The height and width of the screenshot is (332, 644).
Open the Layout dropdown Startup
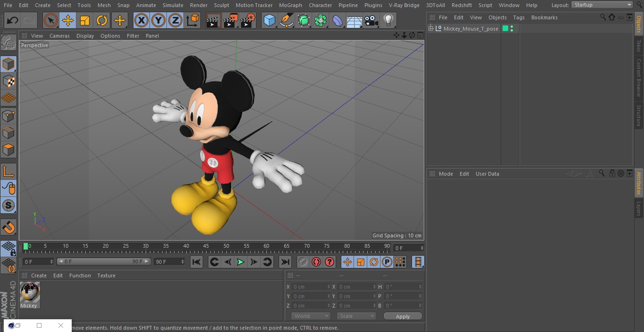click(602, 5)
